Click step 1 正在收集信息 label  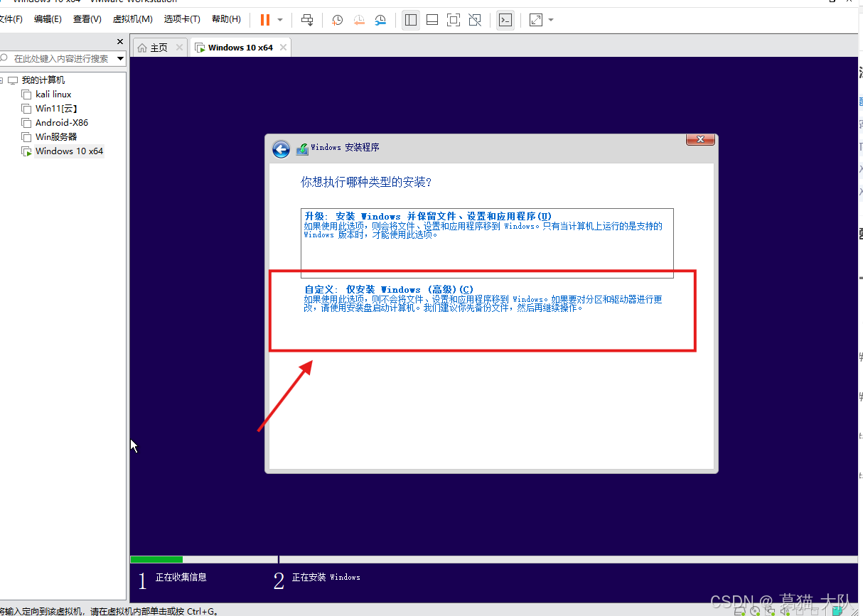coord(181,578)
